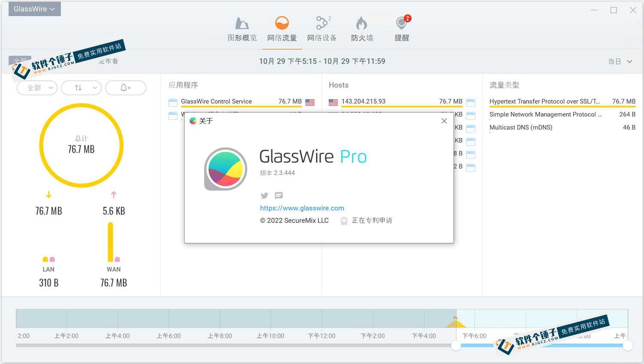644x364 pixels.
Task: Click the Twitter icon in the about dialog
Action: [x=264, y=196]
